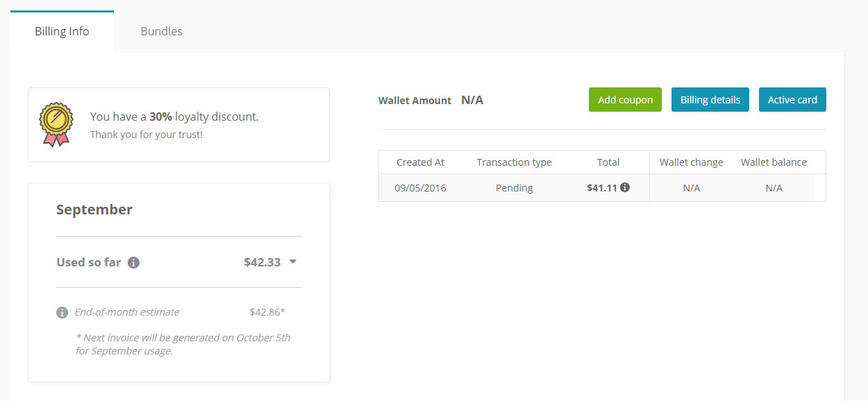This screenshot has width=868, height=401.
Task: Expand the $42.33 usage breakdown arrow
Action: tap(293, 262)
